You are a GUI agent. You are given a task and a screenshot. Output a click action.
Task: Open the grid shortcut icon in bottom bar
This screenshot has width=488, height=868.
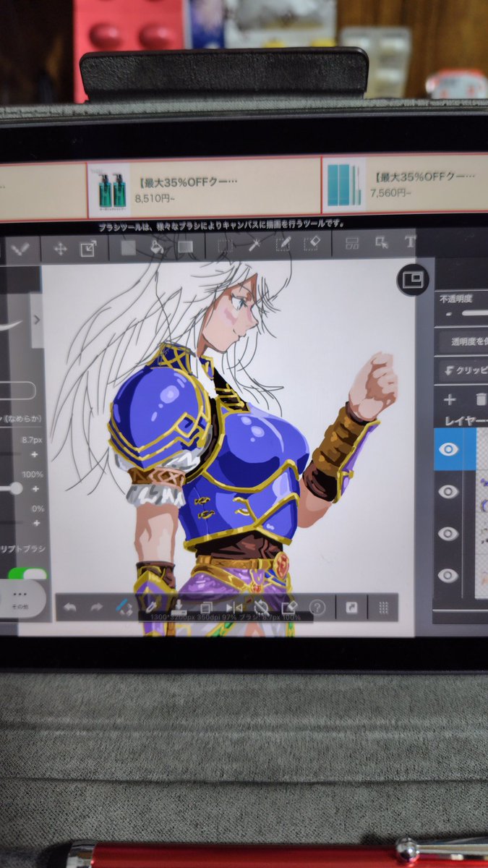(x=384, y=608)
